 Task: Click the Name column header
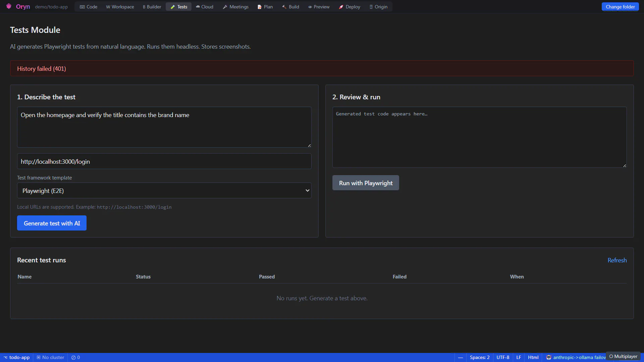pos(24,276)
